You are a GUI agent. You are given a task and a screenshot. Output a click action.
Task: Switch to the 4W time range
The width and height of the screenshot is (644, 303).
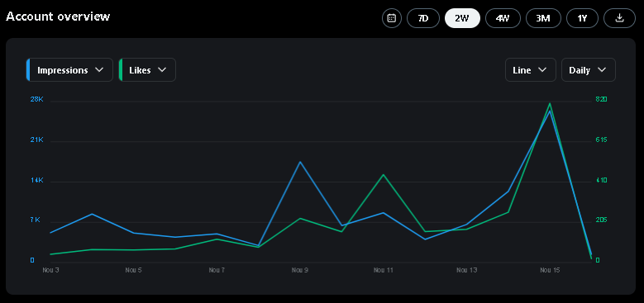[x=503, y=18]
